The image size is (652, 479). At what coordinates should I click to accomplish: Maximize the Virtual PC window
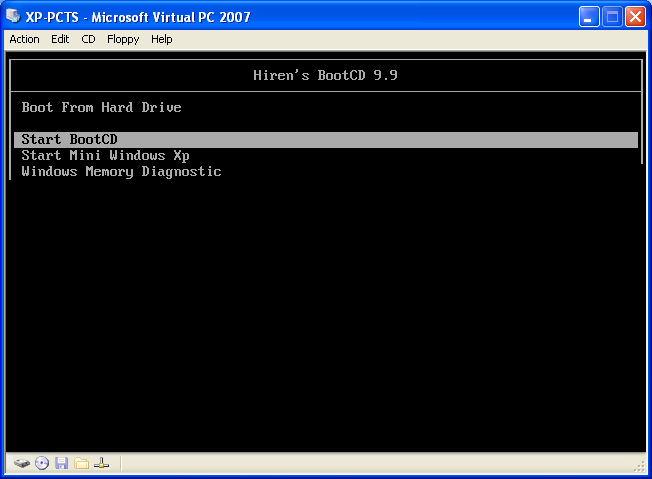pos(612,17)
